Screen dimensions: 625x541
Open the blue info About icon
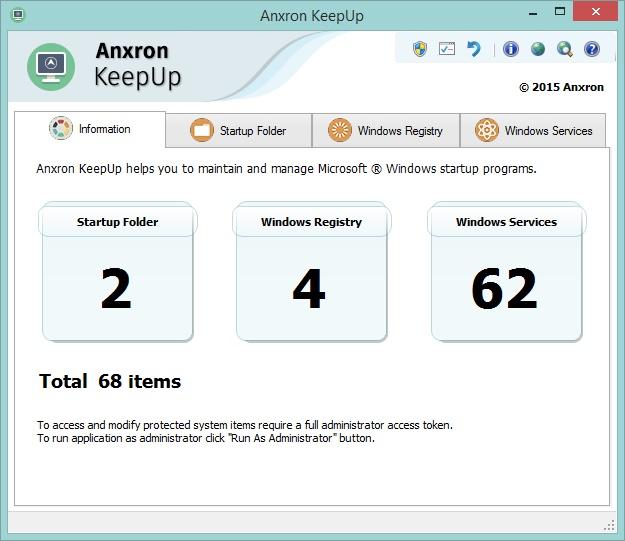coord(511,49)
